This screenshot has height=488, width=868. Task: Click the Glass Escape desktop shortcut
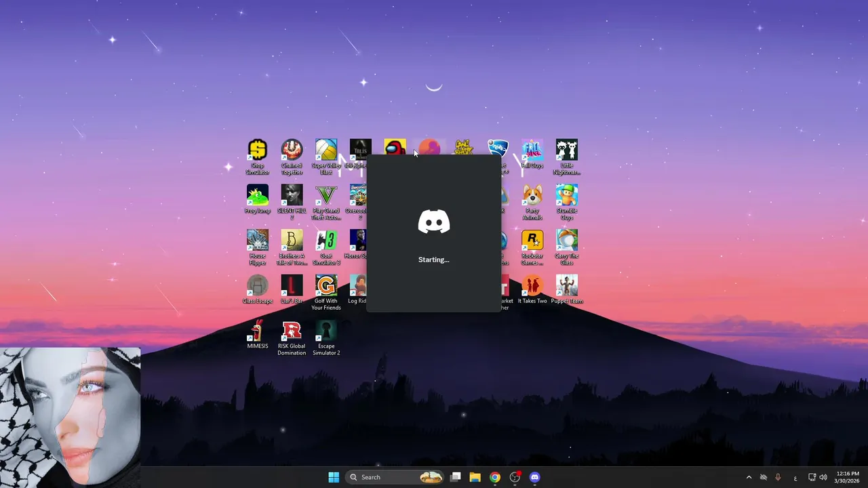tap(257, 289)
